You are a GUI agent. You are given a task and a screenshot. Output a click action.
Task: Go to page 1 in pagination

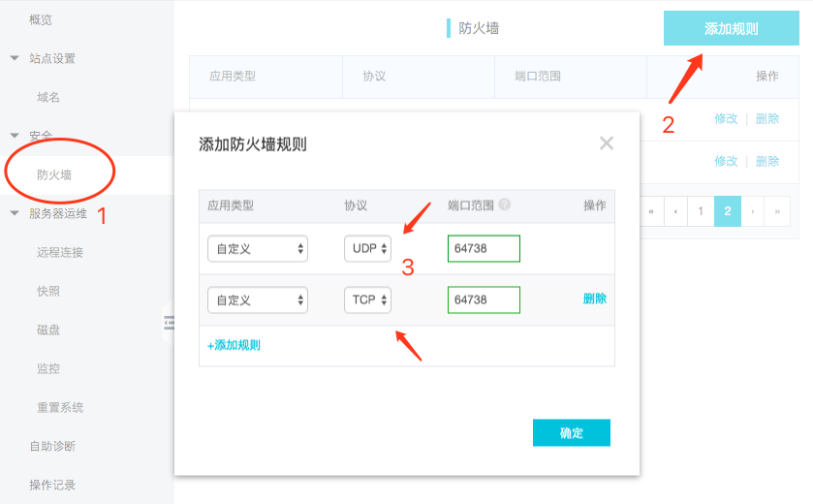tap(701, 211)
